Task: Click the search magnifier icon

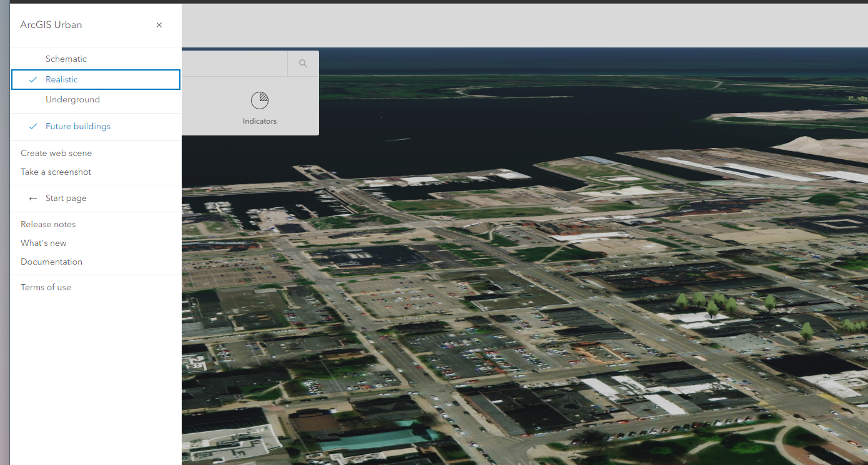Action: (x=303, y=63)
